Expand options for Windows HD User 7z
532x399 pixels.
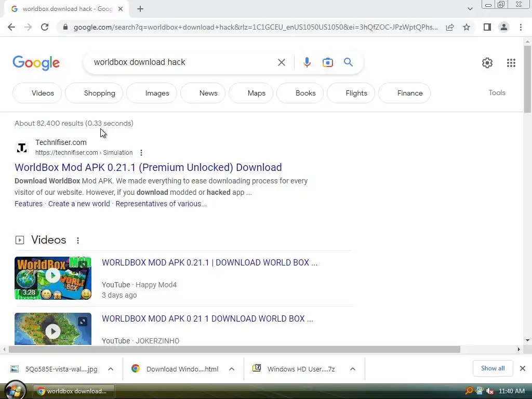[x=353, y=369]
